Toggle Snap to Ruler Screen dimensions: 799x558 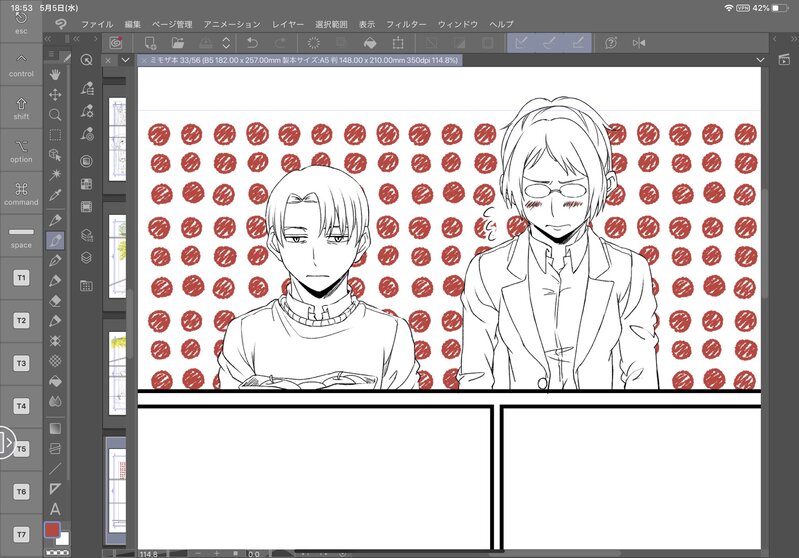pos(521,43)
